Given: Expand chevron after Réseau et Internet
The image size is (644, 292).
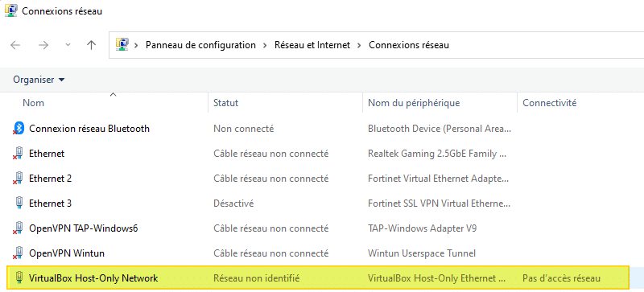Looking at the screenshot, I should [x=359, y=45].
